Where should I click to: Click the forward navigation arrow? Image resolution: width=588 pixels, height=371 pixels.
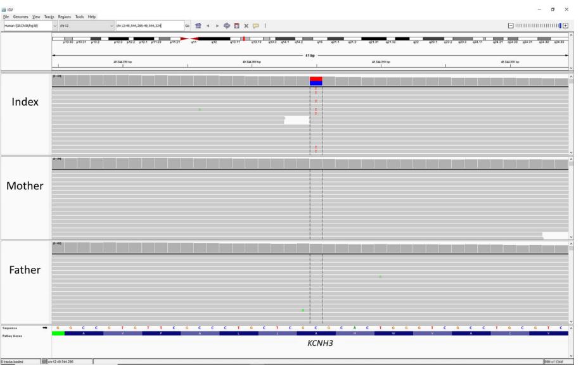click(217, 26)
